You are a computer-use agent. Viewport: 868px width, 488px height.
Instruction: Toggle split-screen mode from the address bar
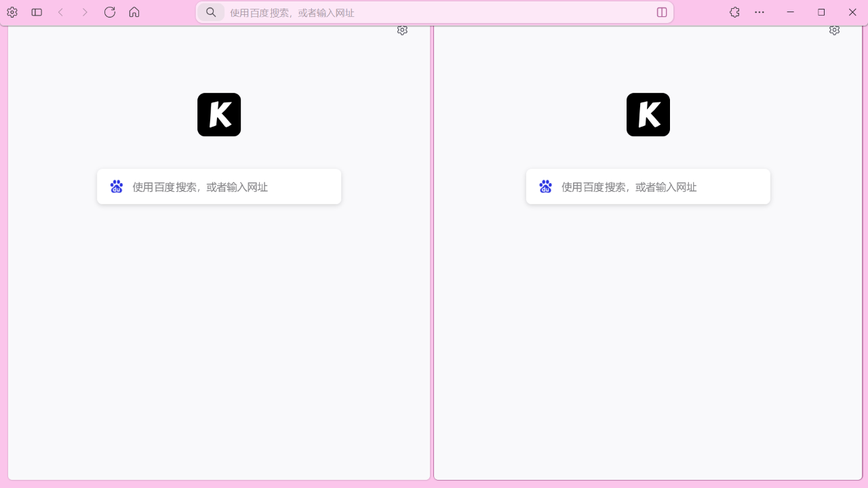[661, 12]
